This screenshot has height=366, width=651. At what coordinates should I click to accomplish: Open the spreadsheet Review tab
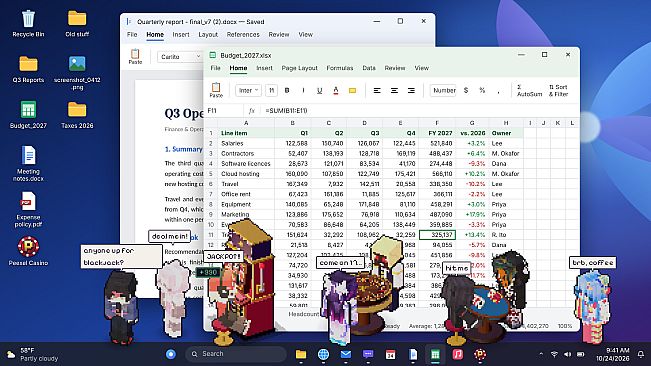point(394,68)
